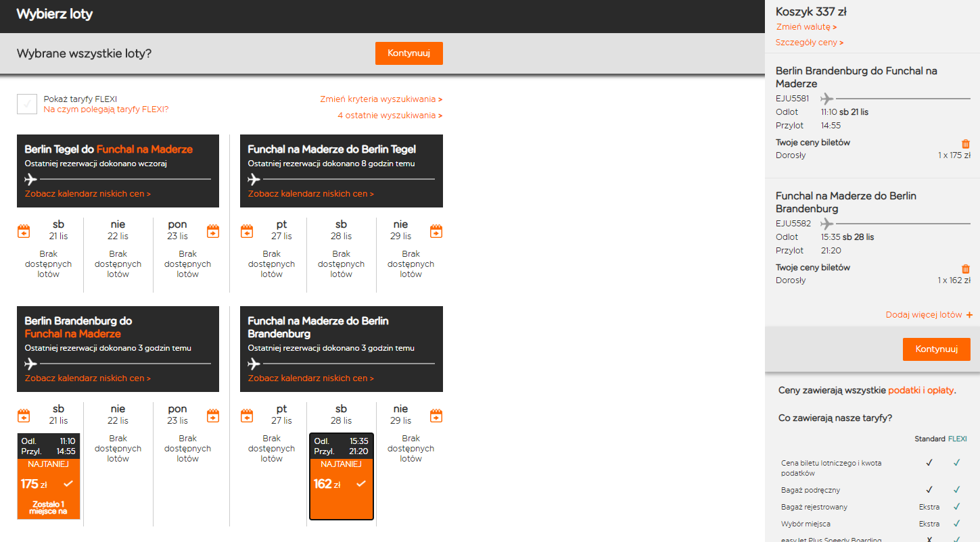Open low-fare calendar for Berlin Tegel to Funchal
Screen dimensions: 980x542
coord(88,194)
